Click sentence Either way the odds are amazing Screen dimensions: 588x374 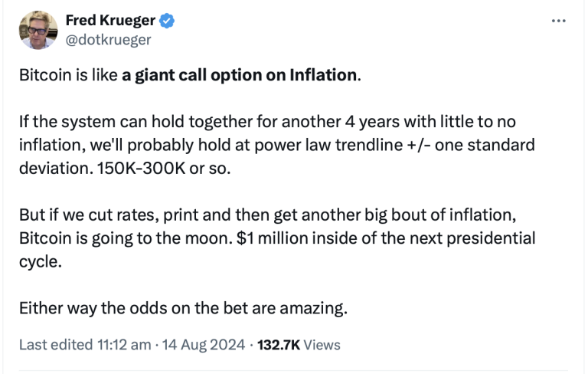(x=184, y=308)
